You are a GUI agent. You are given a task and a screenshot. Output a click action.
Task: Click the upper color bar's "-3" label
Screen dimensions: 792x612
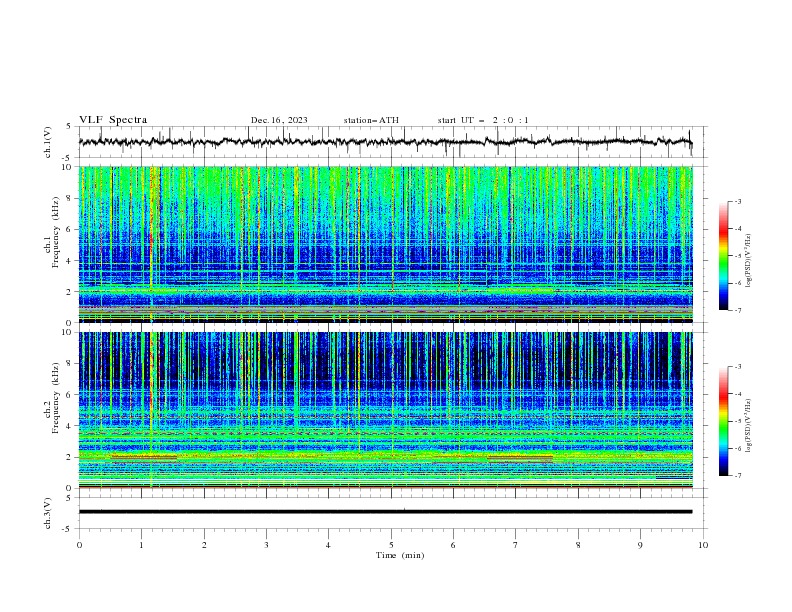click(737, 201)
